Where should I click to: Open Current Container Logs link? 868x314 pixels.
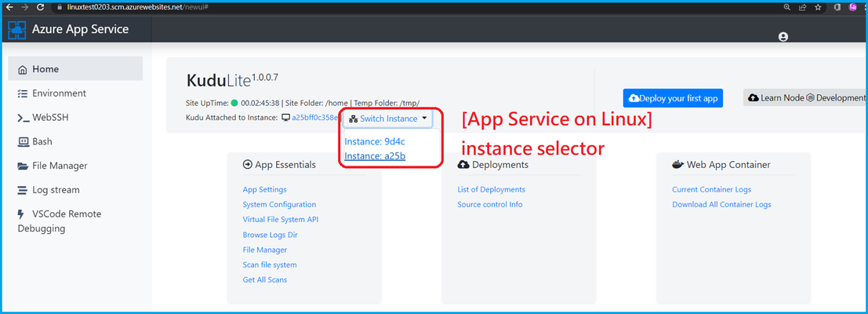tap(711, 189)
